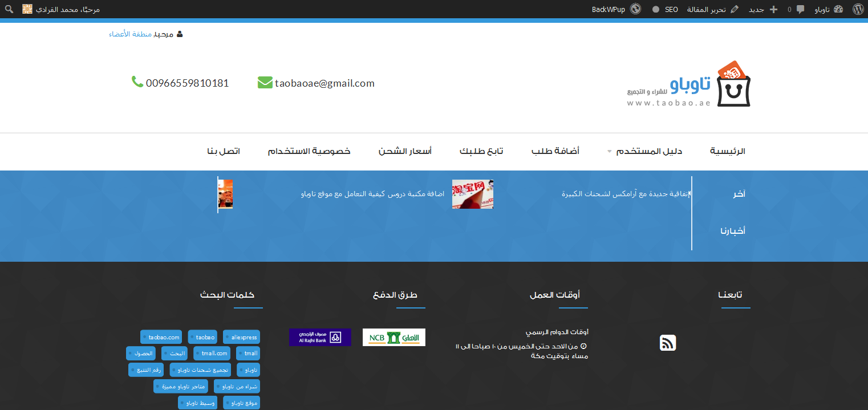The image size is (868, 410).
Task: Click the partially visible orange news thumbnail
Action: tap(226, 194)
